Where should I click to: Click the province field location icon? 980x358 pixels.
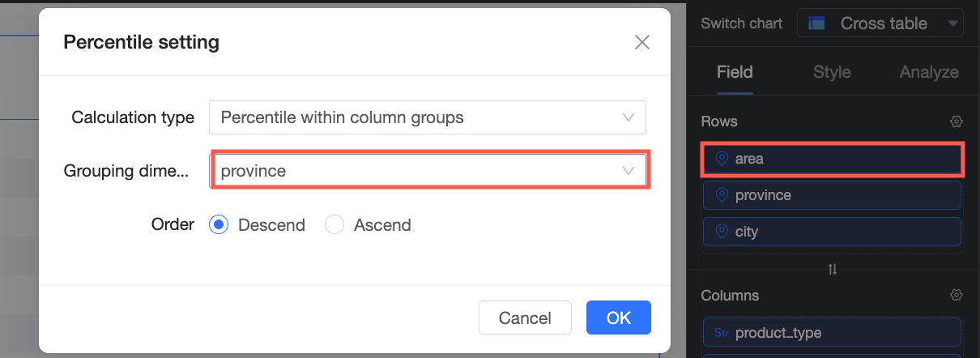[x=722, y=195]
